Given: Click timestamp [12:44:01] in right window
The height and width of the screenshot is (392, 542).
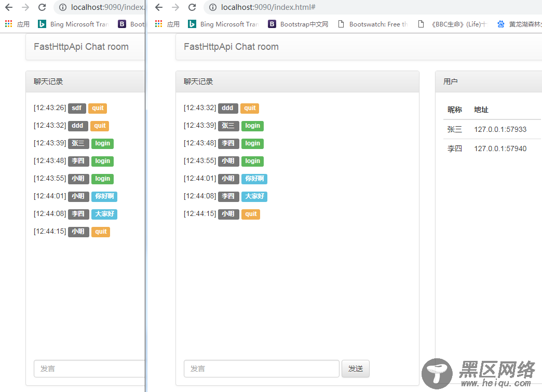Looking at the screenshot, I should point(200,179).
